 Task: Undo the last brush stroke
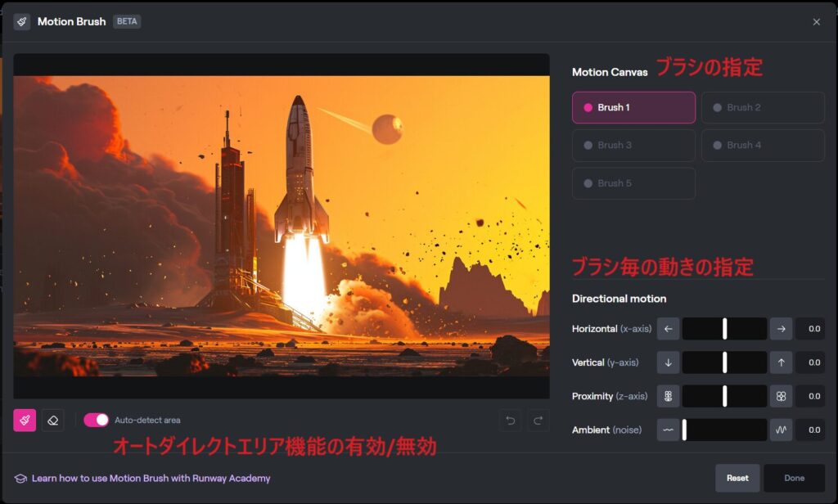(x=511, y=421)
